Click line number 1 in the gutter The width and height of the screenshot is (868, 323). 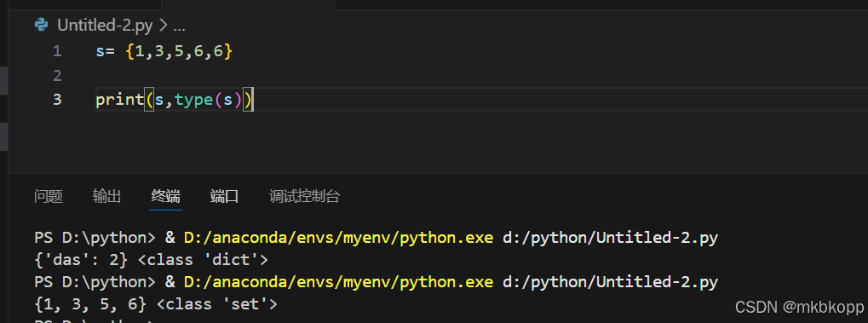coord(57,51)
